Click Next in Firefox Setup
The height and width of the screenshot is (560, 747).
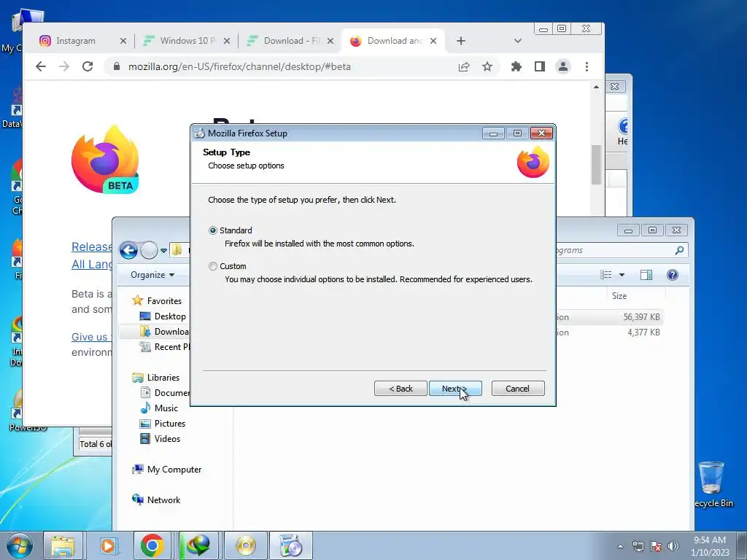455,389
